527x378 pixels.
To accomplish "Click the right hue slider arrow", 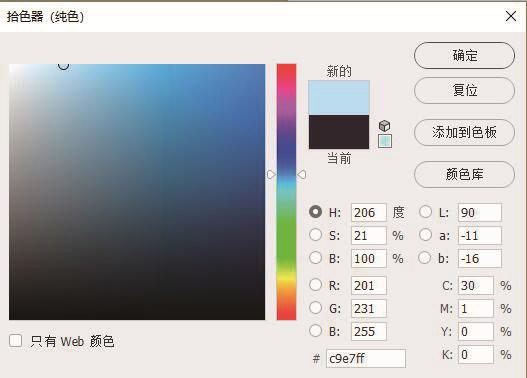I will coord(301,175).
